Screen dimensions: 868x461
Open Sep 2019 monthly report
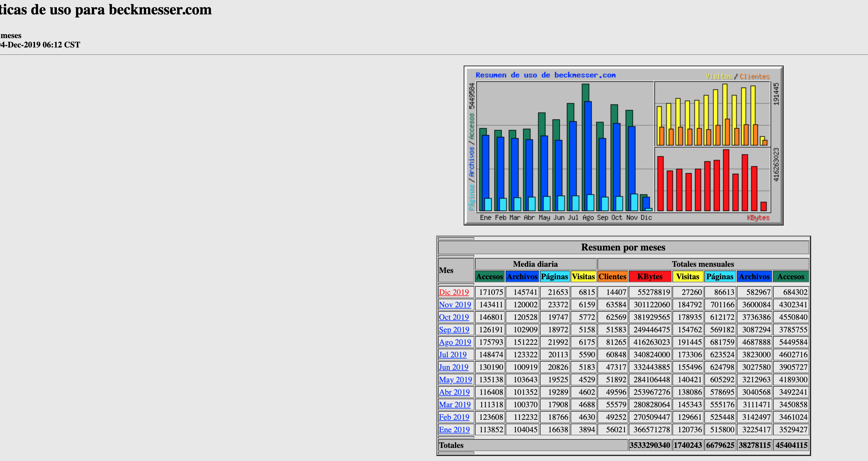pos(454,330)
